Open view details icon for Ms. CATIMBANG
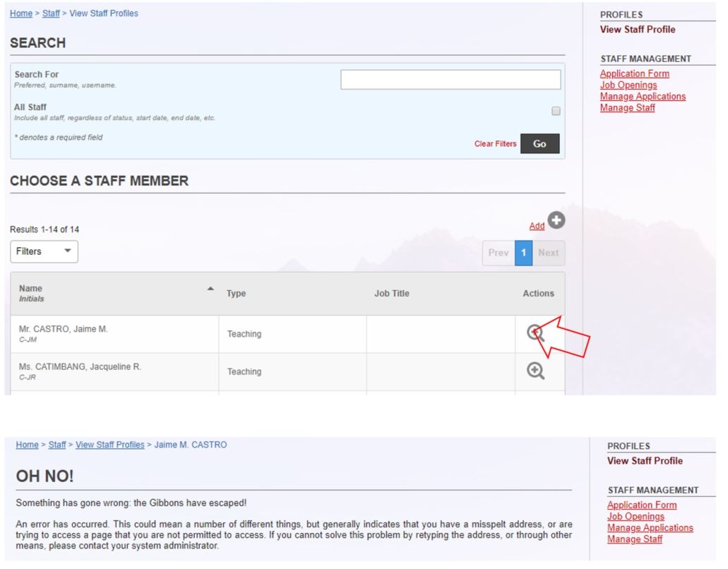Screen dimensions: 728x569 [535, 371]
